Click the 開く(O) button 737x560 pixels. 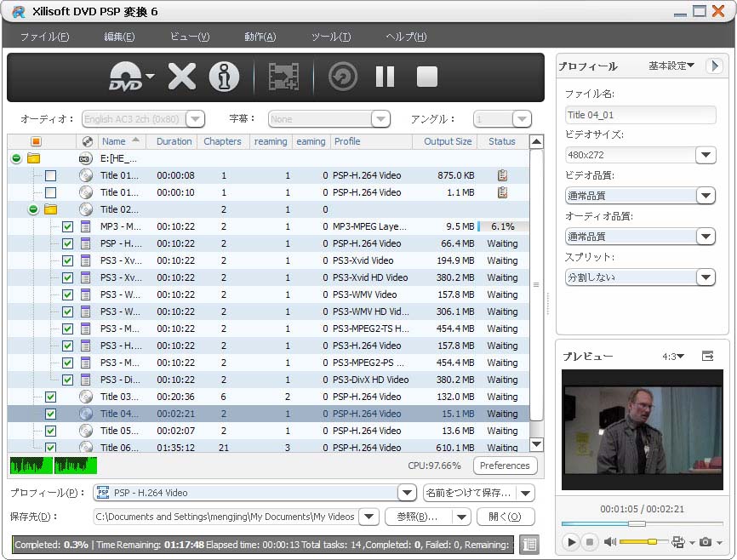tap(505, 517)
